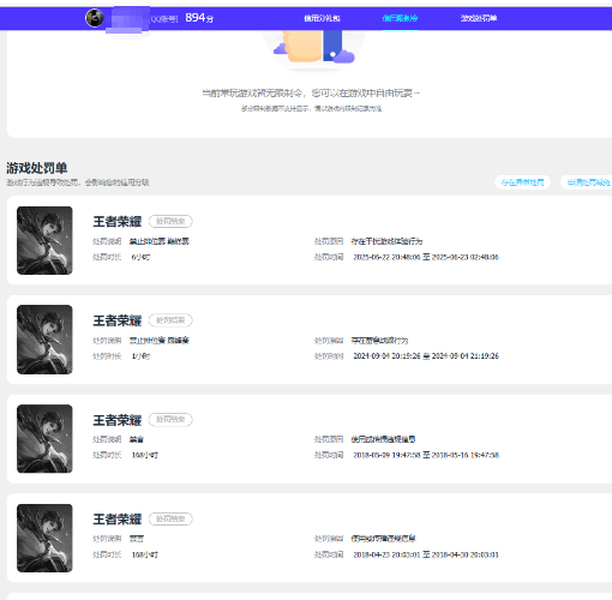Screen dimensions: 612x600
Task: Click the user avatar in the purple header
Action: click(x=94, y=18)
